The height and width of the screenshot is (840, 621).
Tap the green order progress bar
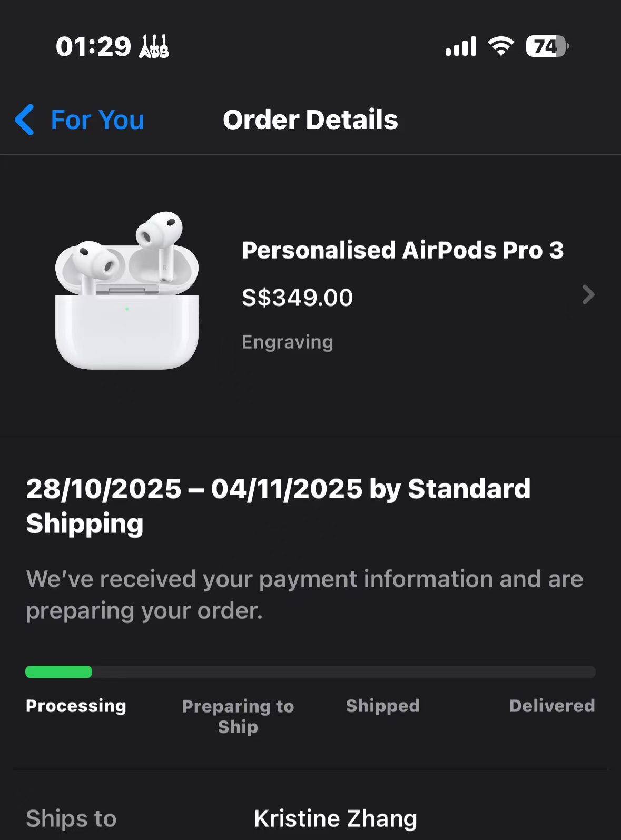[59, 671]
